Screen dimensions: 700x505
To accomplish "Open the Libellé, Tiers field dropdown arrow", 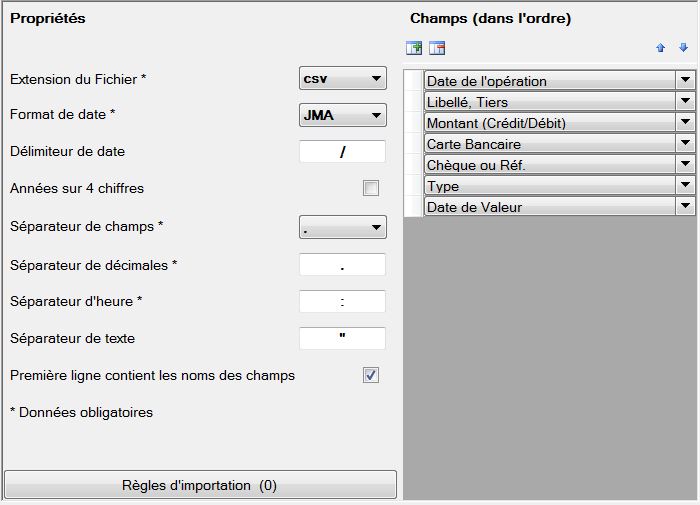I will [x=685, y=101].
